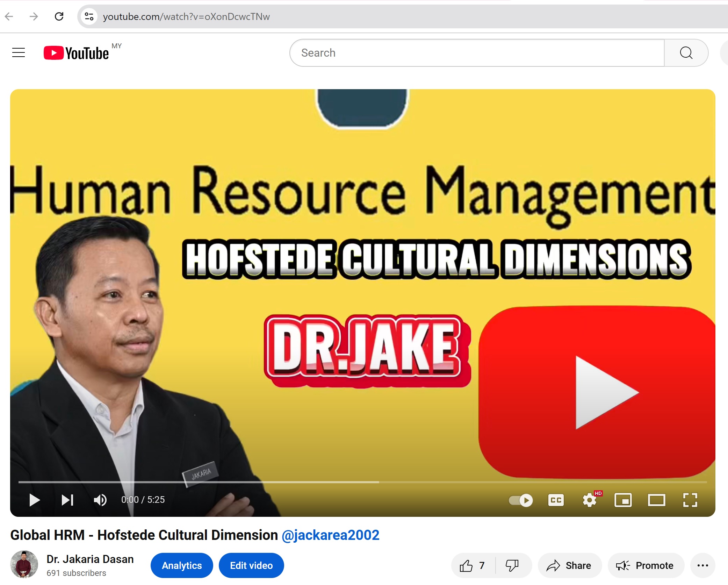Dislike this video
Screen dimensions: 728x585
click(512, 565)
